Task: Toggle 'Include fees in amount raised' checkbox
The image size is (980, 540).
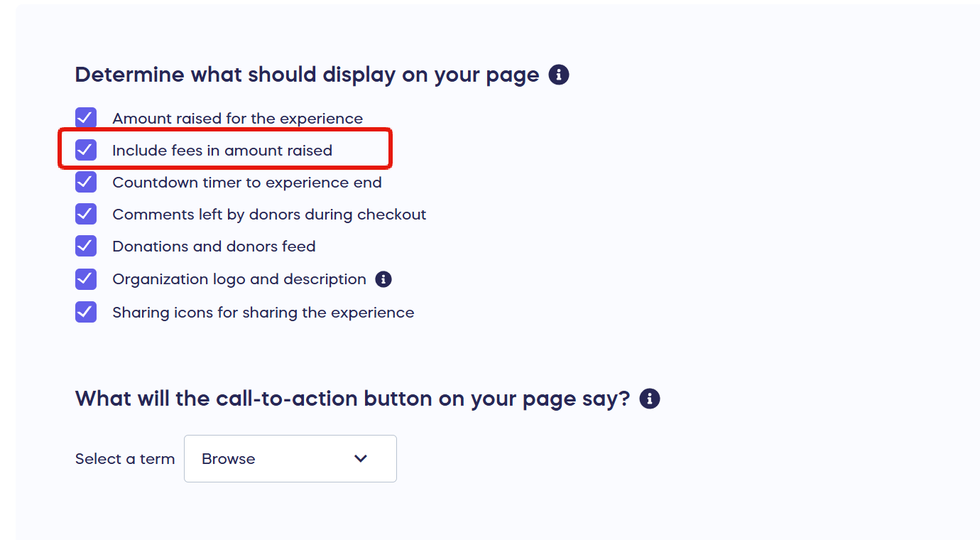Action: tap(86, 150)
